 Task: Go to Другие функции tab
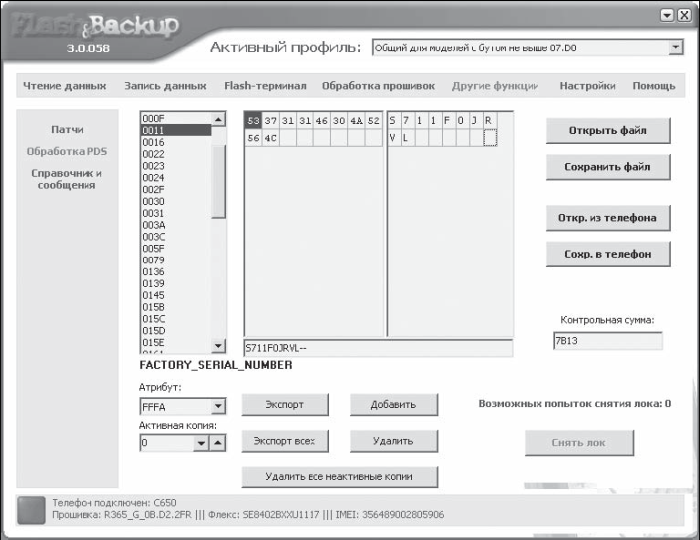(x=495, y=86)
